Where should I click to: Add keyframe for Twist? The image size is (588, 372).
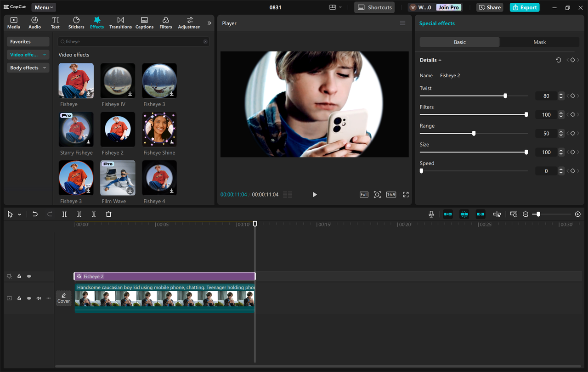(x=573, y=96)
